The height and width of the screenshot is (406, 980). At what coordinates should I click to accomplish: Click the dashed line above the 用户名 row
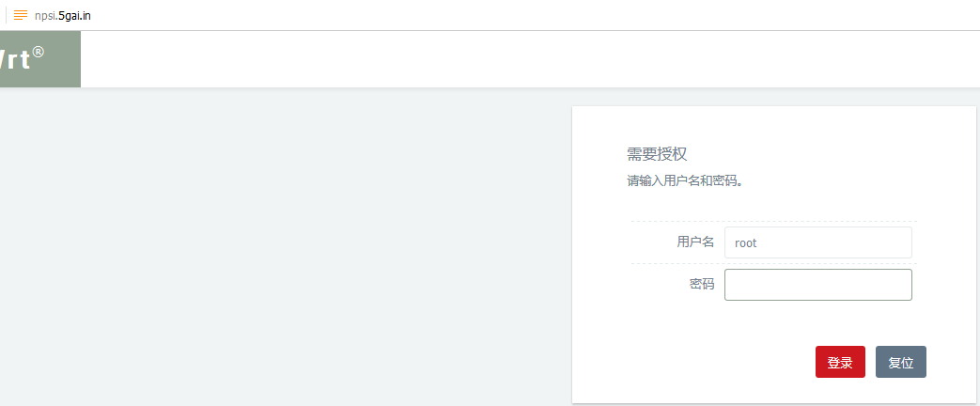tap(773, 222)
